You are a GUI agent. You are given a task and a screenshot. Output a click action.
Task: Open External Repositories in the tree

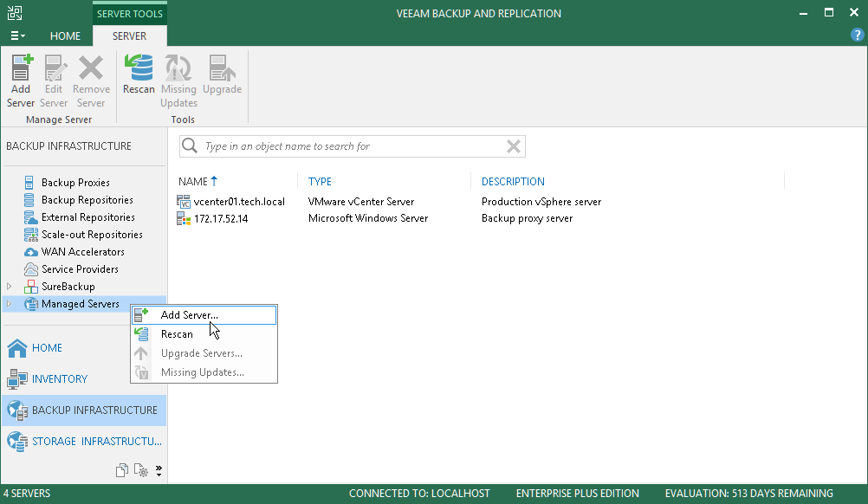pyautogui.click(x=88, y=217)
